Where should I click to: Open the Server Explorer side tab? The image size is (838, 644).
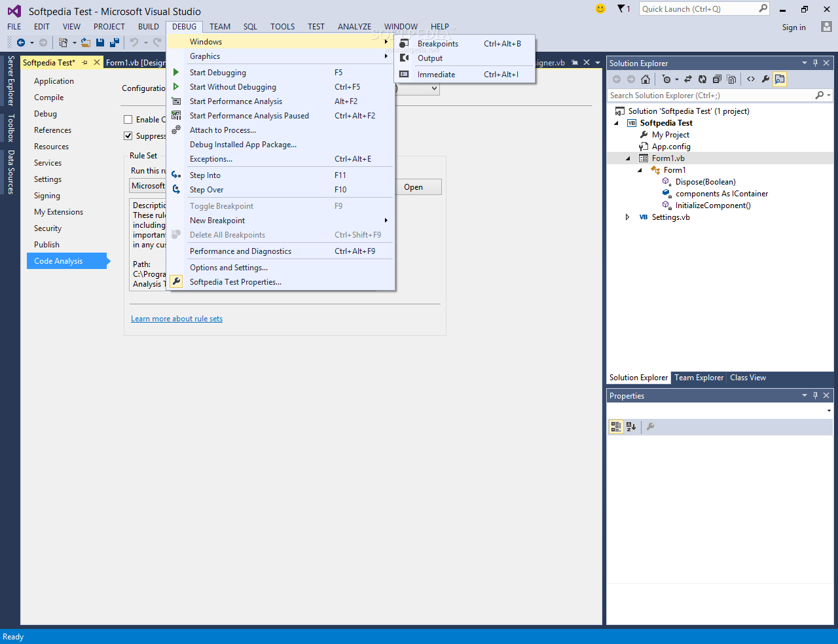pyautogui.click(x=10, y=81)
